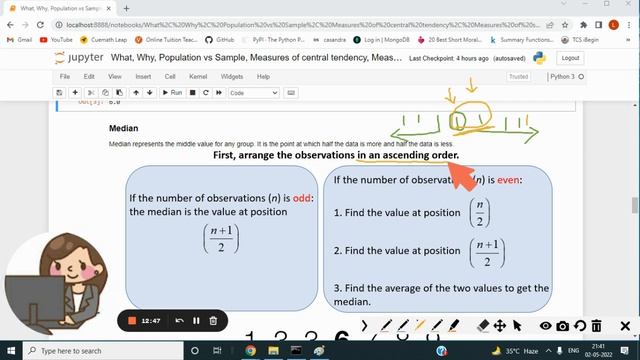Interrupt the kernel with the stop square
This screenshot has width=640, height=360.
click(x=193, y=93)
